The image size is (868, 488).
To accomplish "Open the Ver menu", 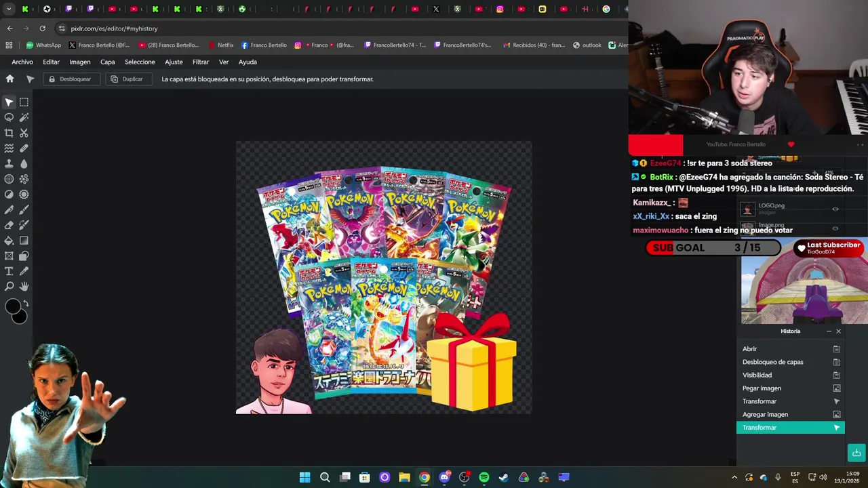I will 224,62.
